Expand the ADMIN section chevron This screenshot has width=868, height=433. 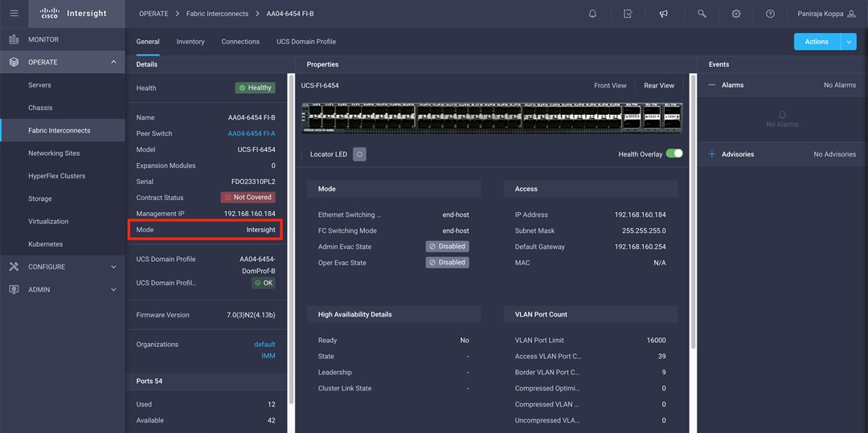(113, 289)
